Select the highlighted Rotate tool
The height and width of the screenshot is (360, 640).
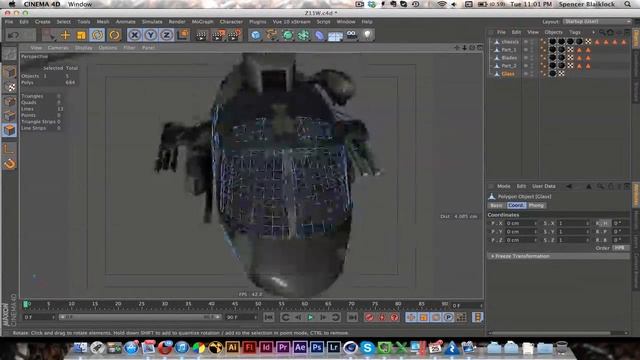click(x=97, y=36)
